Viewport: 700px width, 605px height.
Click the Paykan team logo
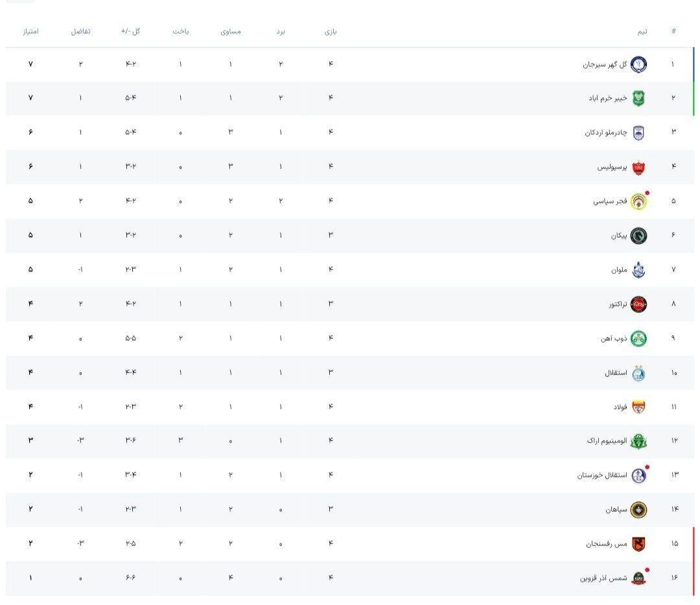pyautogui.click(x=638, y=236)
